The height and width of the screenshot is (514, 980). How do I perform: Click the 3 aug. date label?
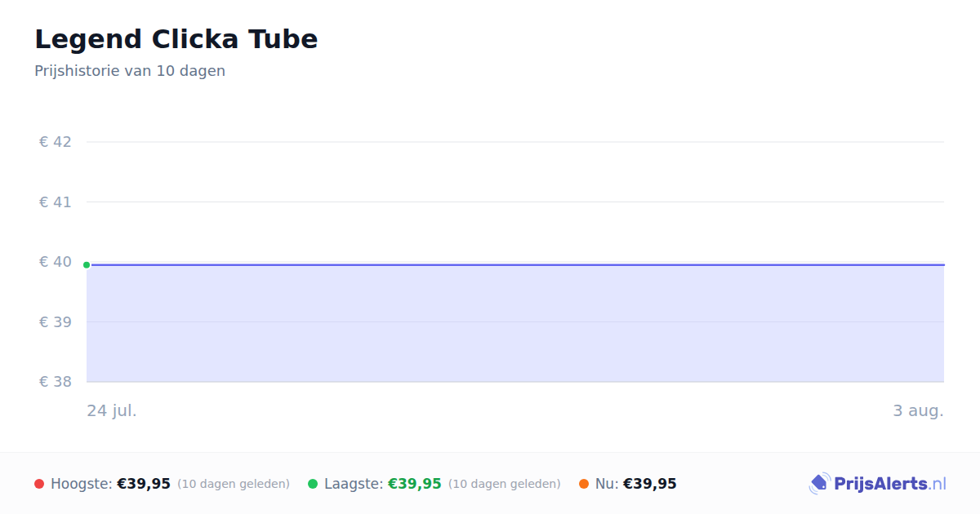918,410
